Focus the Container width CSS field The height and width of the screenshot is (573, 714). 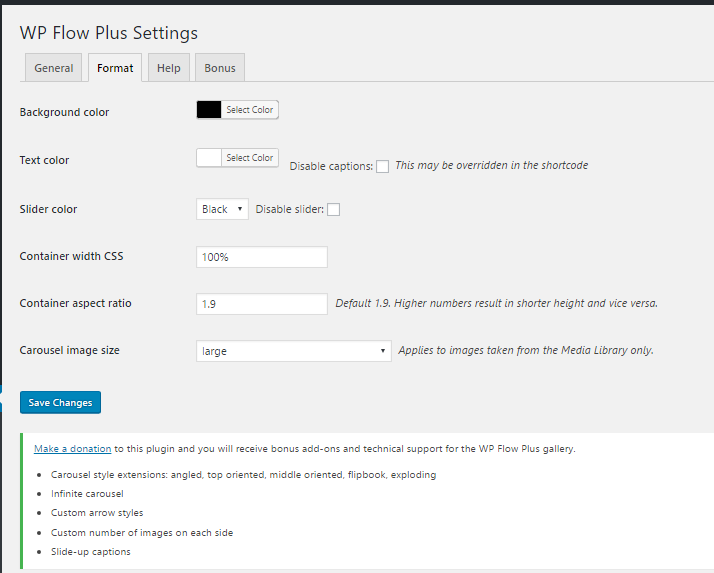262,257
